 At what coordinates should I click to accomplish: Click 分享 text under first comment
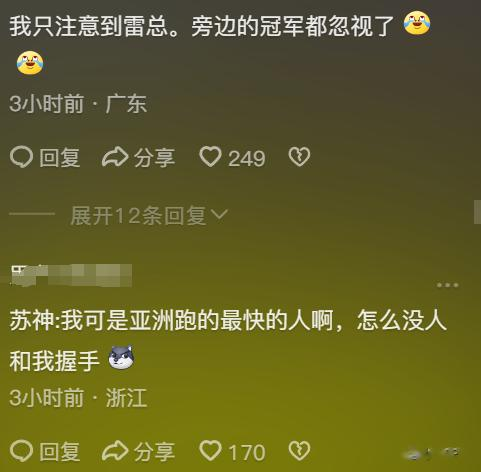coord(154,158)
